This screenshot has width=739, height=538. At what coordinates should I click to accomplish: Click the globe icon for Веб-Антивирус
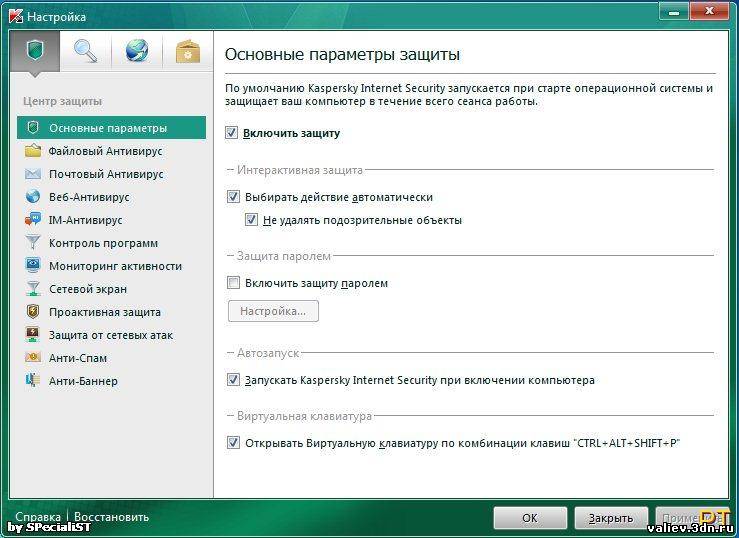pos(33,196)
